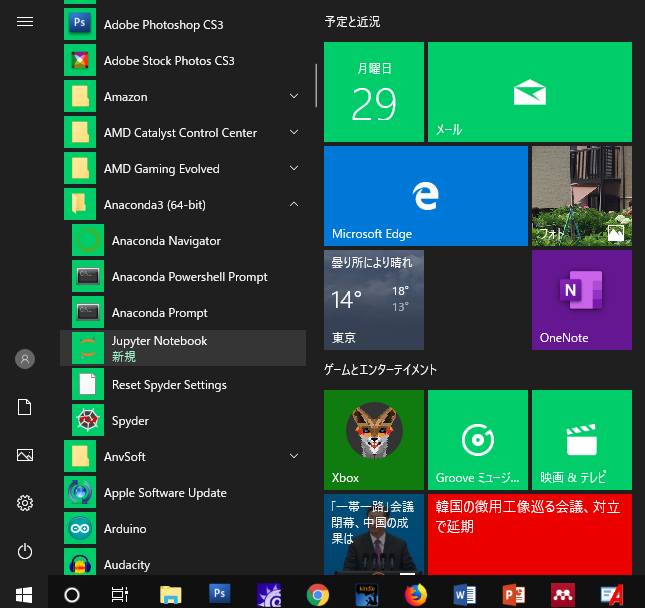Open Apple Software Update
The height and width of the screenshot is (608, 645).
[x=184, y=493]
